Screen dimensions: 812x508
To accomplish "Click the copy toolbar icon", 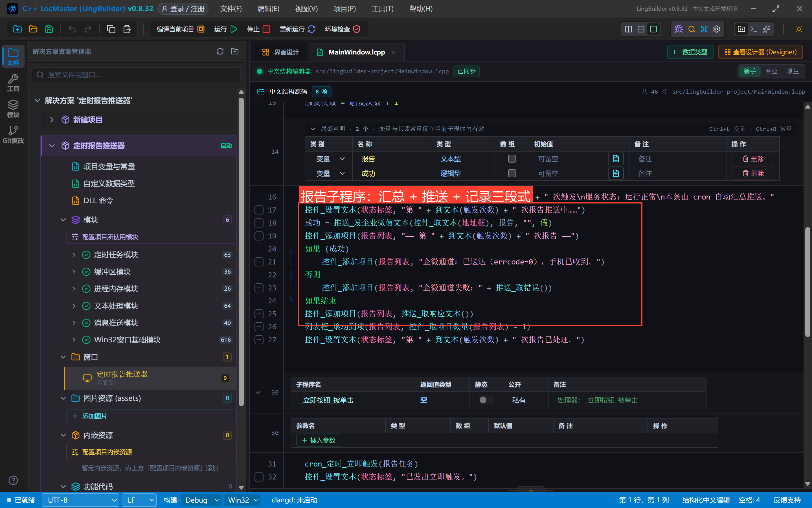I will (111, 29).
